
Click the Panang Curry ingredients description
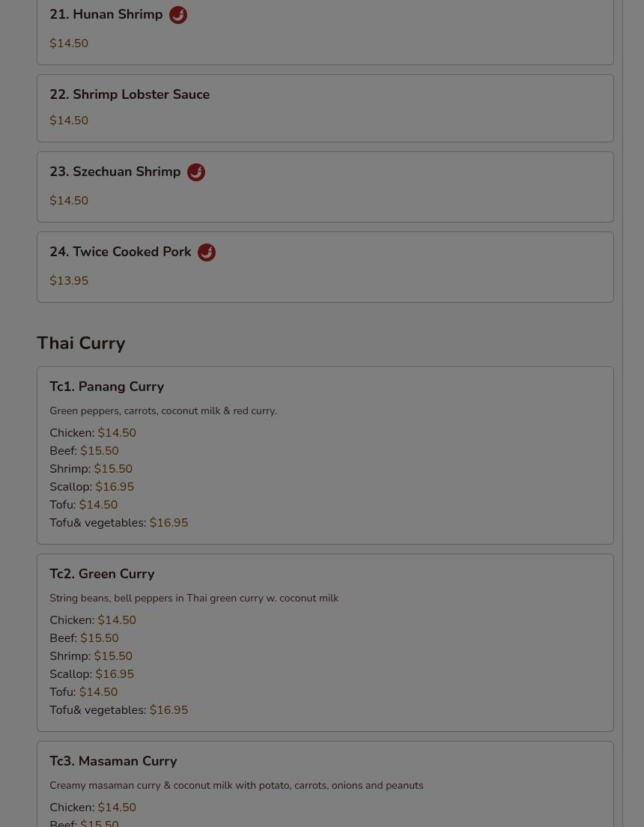coord(163,411)
